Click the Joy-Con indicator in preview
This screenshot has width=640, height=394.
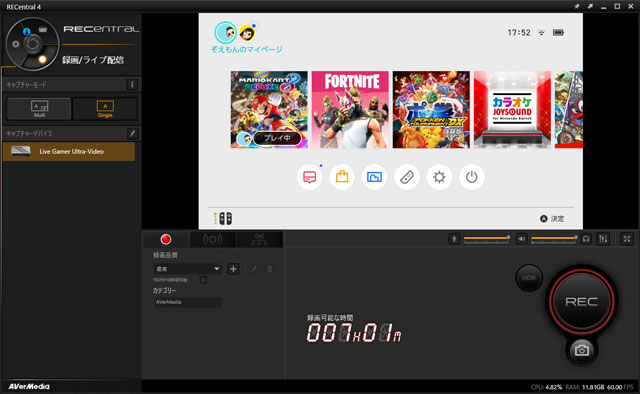pos(223,218)
